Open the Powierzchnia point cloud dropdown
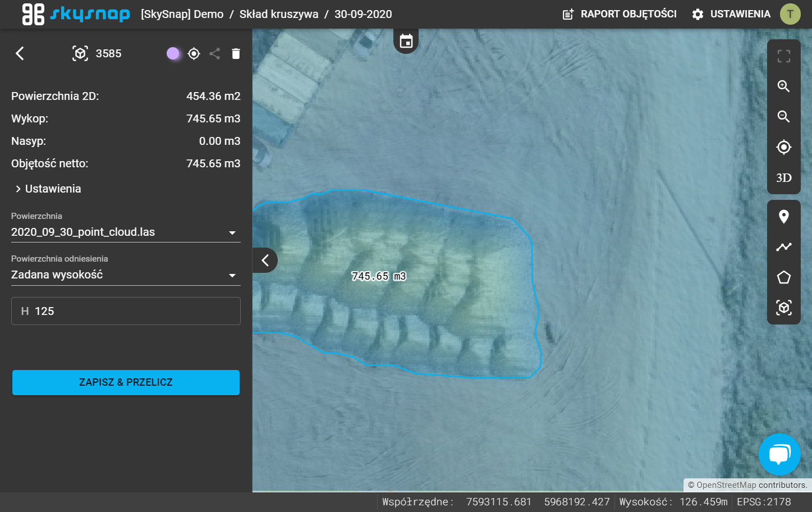The width and height of the screenshot is (812, 512). [x=126, y=232]
